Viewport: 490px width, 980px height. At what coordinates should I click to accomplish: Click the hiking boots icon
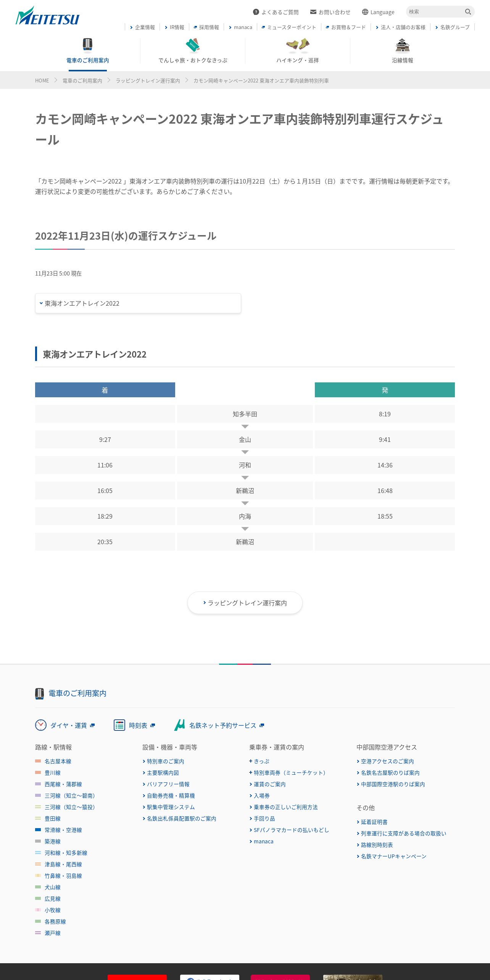[298, 45]
